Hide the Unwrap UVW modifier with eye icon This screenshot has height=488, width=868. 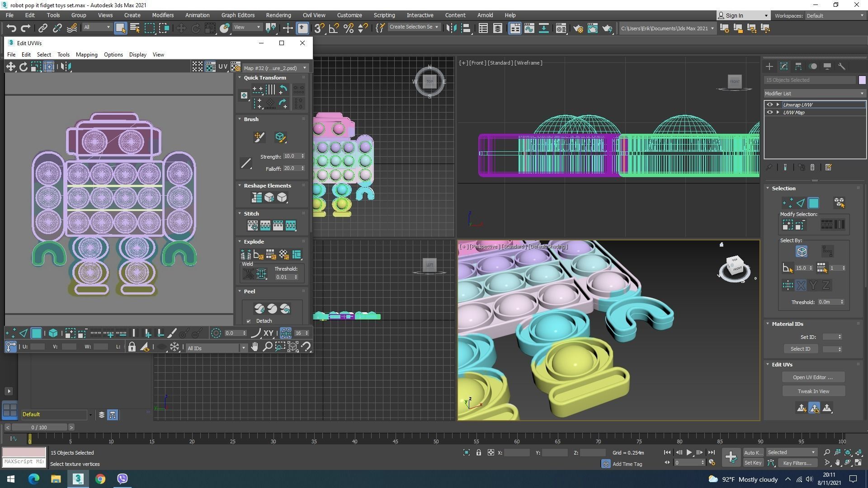769,105
